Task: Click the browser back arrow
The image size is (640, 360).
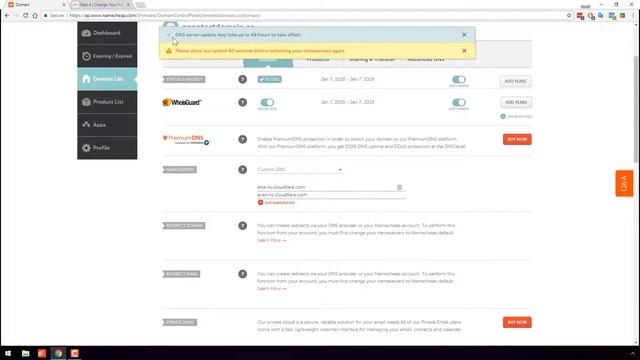Action: (x=7, y=16)
